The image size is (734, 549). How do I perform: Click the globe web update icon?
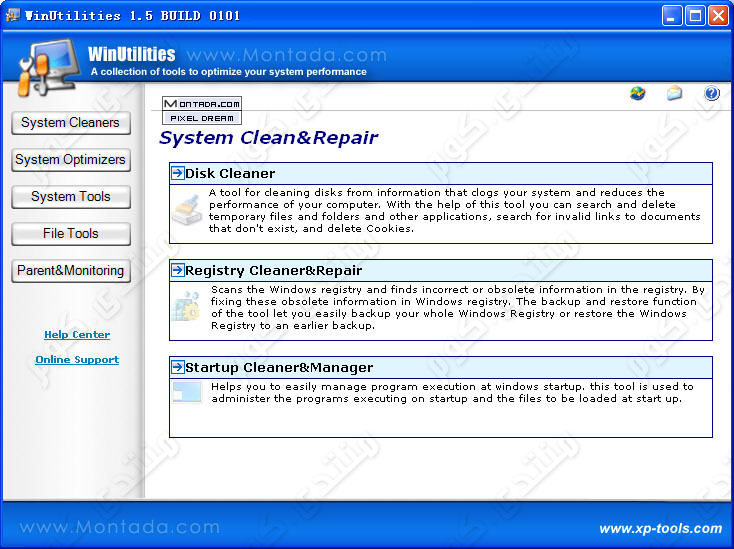coord(638,94)
